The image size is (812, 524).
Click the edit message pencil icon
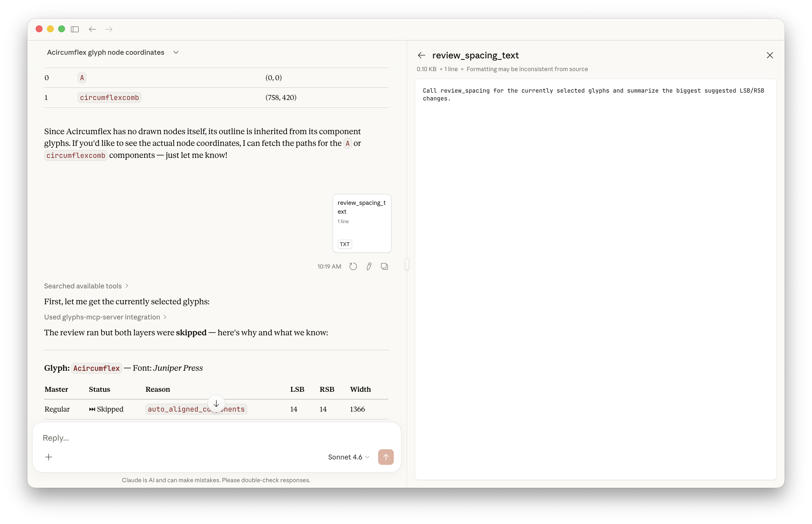(x=369, y=266)
